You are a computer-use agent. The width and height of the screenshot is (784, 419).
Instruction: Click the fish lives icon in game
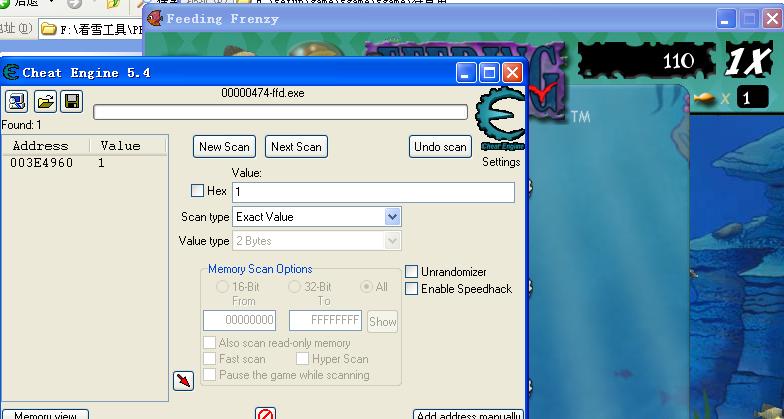pyautogui.click(x=704, y=98)
